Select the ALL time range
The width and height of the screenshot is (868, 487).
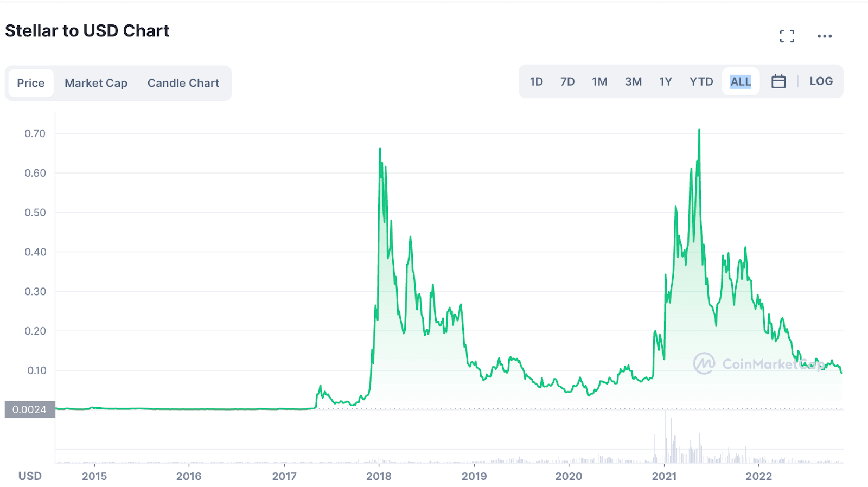point(741,82)
